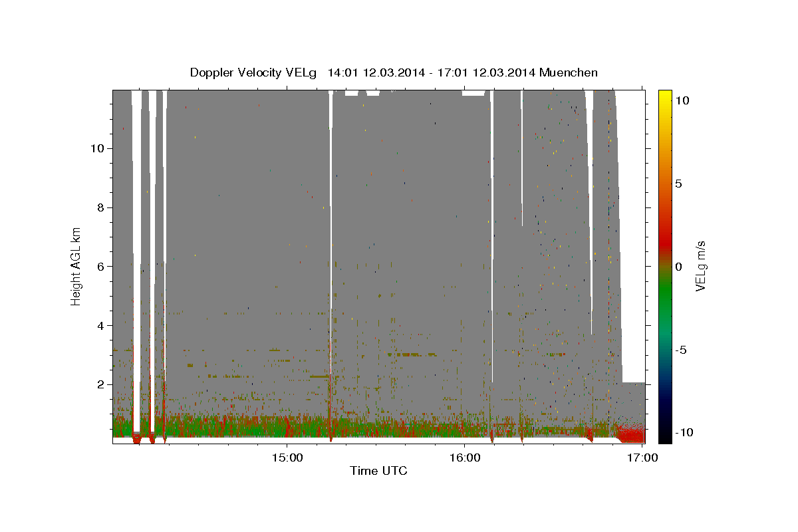Click the '16:00' time tick label
798x532 pixels.
tap(465, 458)
